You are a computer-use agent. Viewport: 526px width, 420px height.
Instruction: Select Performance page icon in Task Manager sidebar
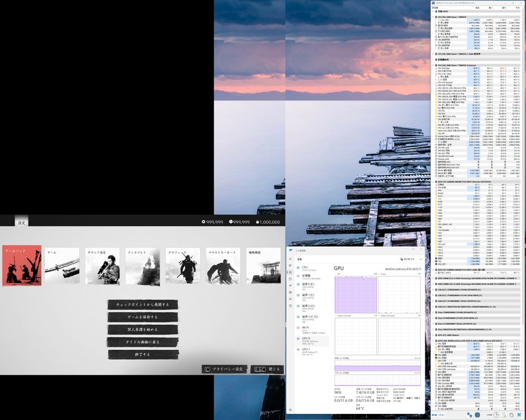(x=290, y=272)
